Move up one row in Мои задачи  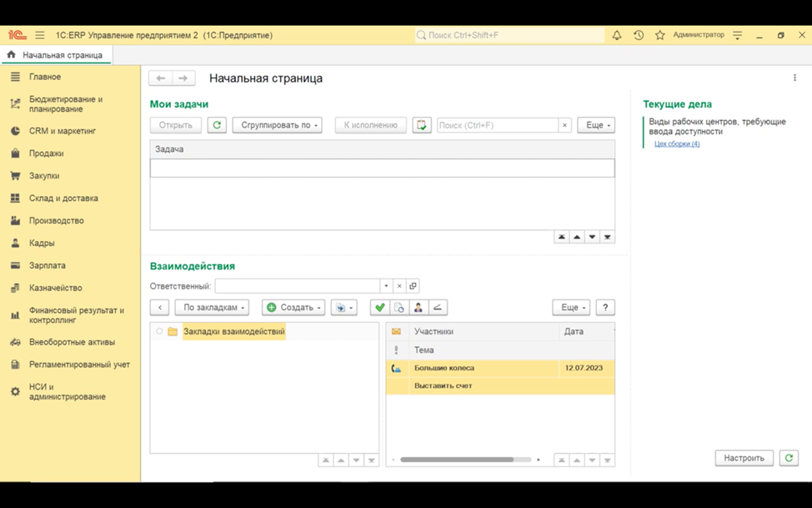click(577, 237)
